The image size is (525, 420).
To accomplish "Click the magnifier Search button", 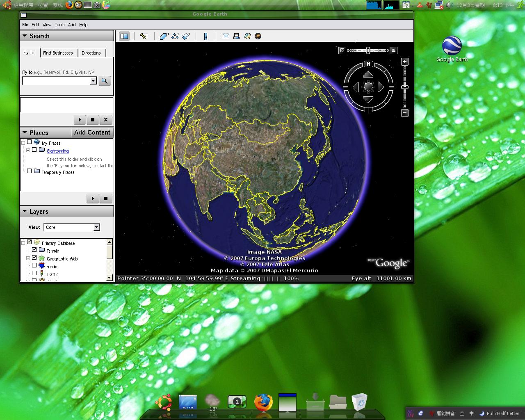I will pos(105,81).
